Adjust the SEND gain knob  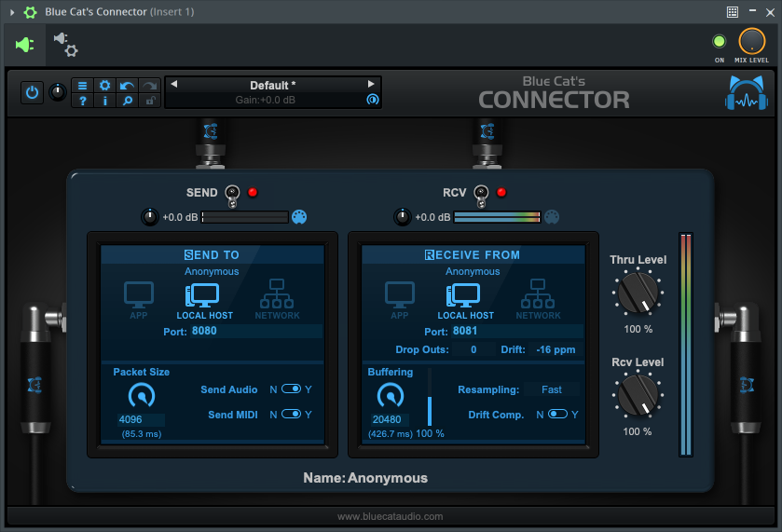coord(150,217)
